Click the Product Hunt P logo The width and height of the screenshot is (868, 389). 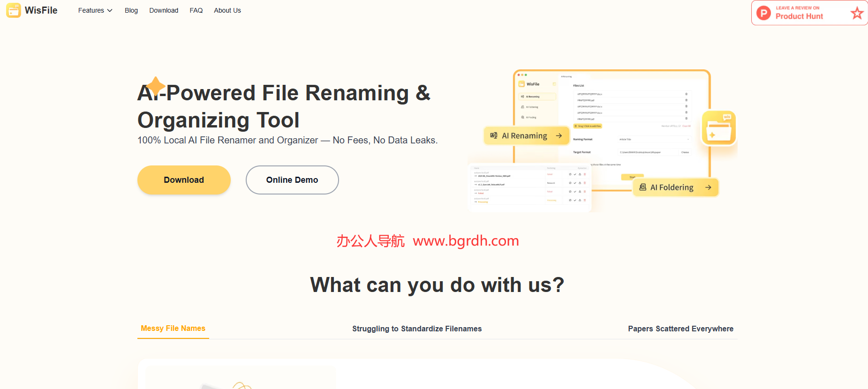pyautogui.click(x=763, y=13)
